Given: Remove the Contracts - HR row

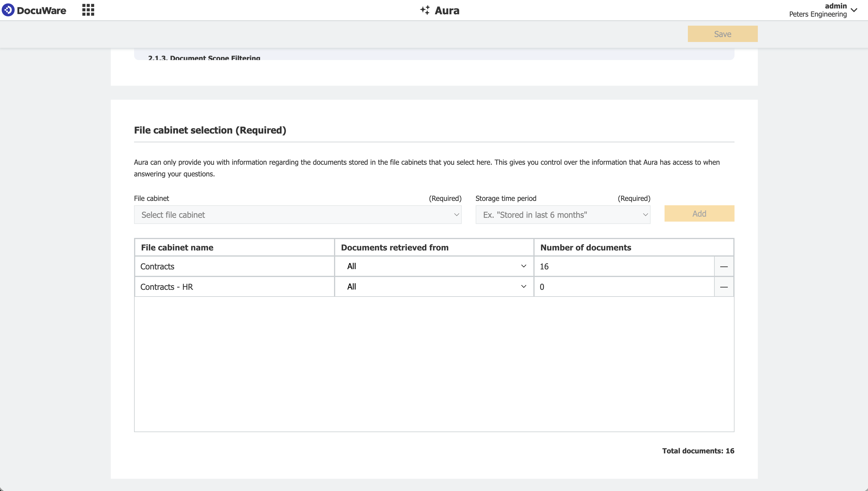Looking at the screenshot, I should pyautogui.click(x=724, y=287).
